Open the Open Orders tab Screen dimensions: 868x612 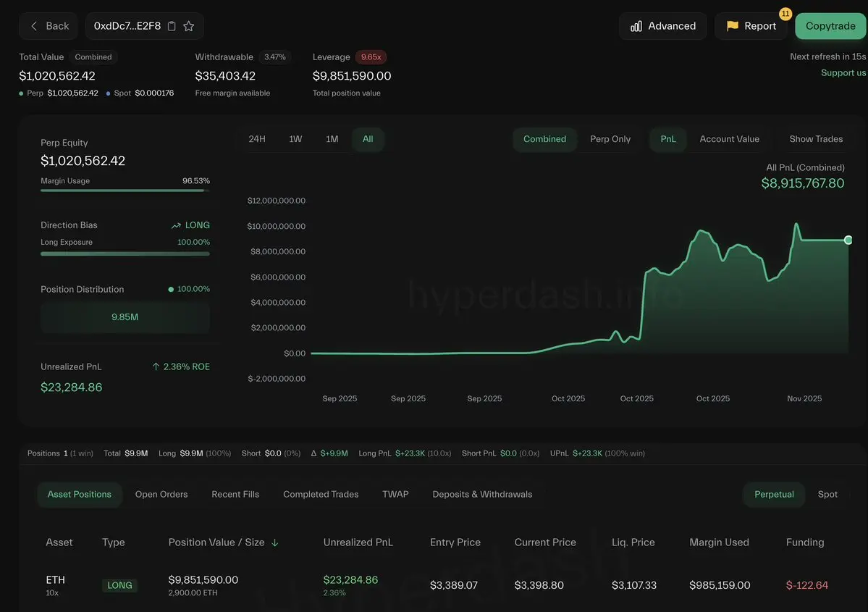click(161, 494)
